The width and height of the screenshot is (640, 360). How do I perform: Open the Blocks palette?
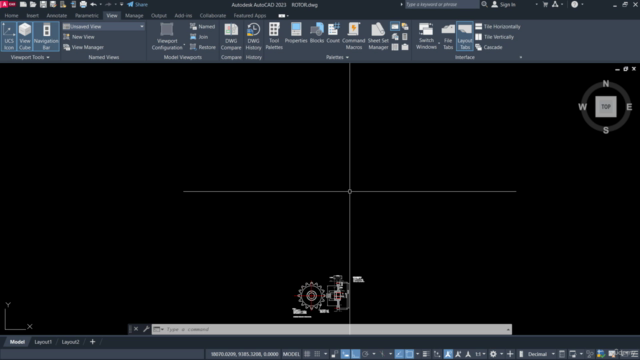[317, 33]
